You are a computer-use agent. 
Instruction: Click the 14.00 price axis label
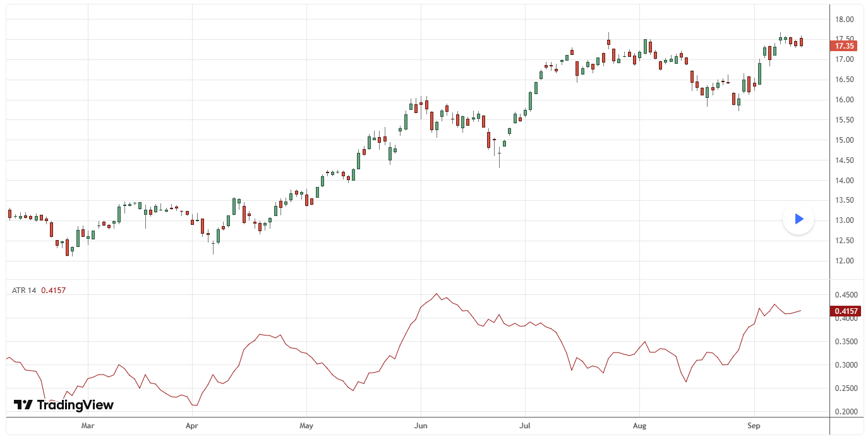845,181
